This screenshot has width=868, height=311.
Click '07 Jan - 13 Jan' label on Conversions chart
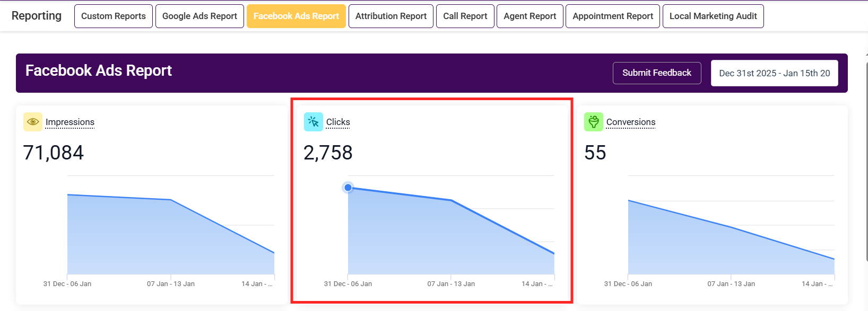pyautogui.click(x=731, y=284)
